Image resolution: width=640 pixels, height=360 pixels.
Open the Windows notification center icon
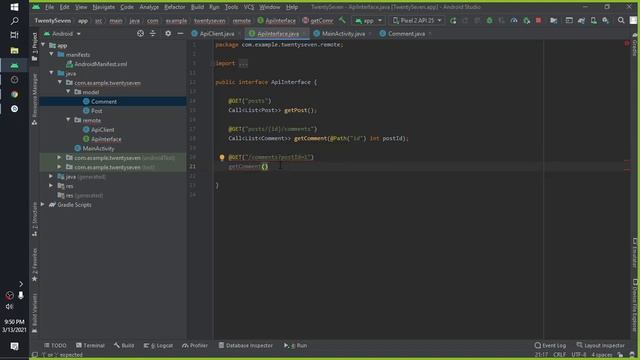pos(14,346)
